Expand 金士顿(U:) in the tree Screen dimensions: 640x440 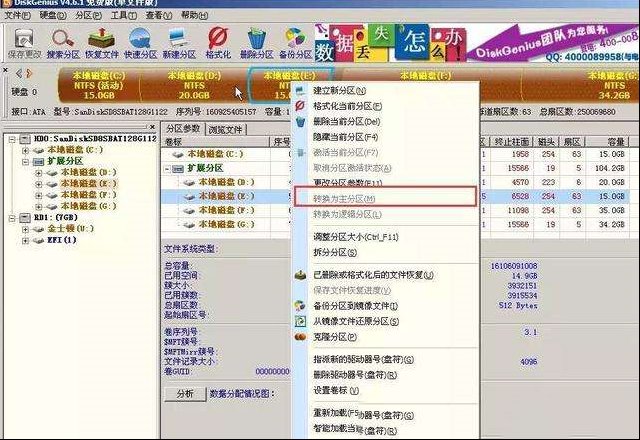point(25,229)
